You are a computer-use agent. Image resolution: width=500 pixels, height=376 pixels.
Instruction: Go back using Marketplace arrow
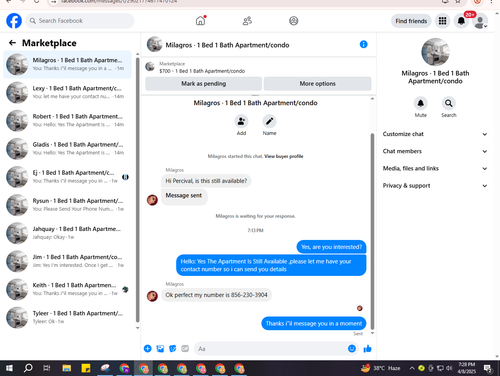pyautogui.click(x=12, y=43)
